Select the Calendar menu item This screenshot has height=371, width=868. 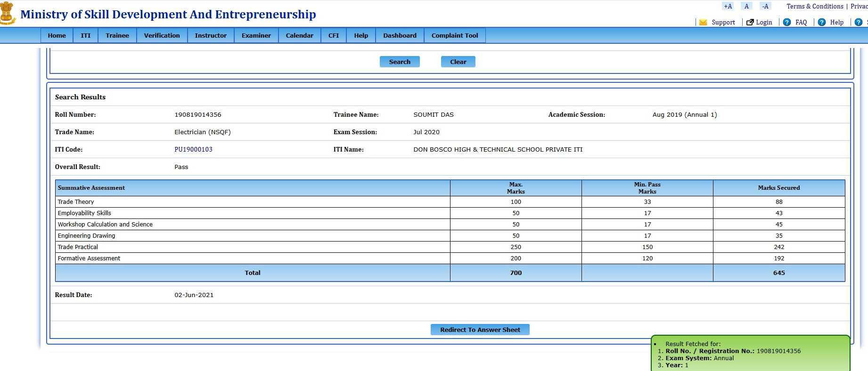click(x=299, y=35)
